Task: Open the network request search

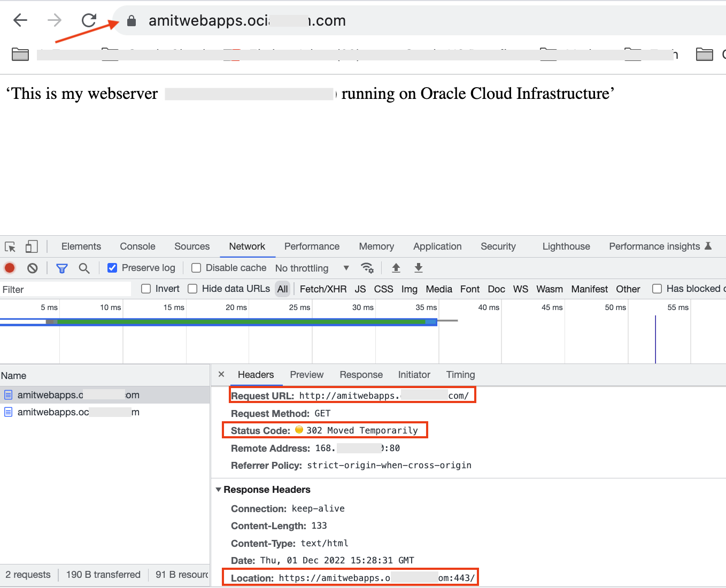Action: point(84,268)
